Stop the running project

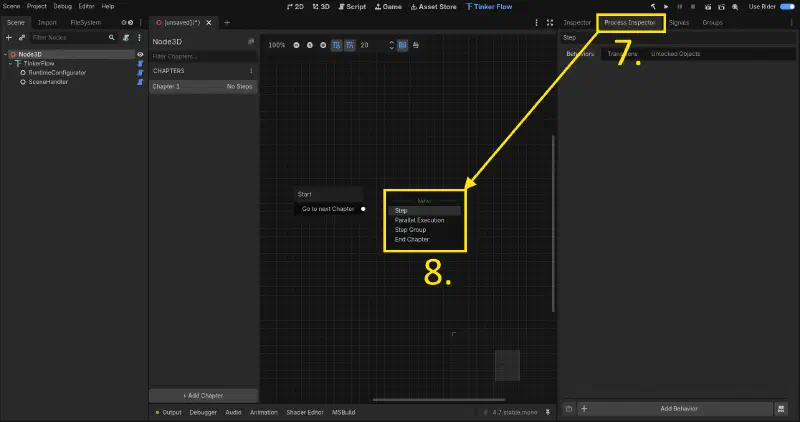pyautogui.click(x=693, y=7)
